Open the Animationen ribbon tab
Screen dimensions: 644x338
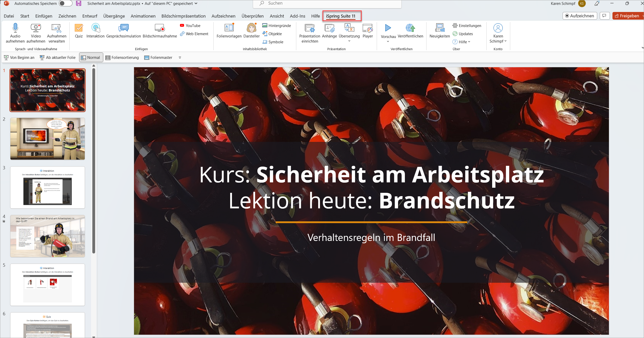click(143, 16)
